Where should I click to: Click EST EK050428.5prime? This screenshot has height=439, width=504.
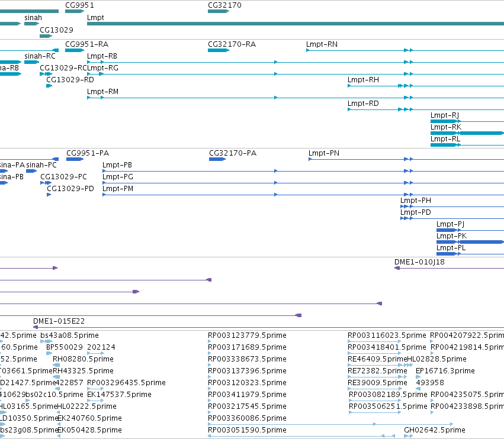point(59,436)
